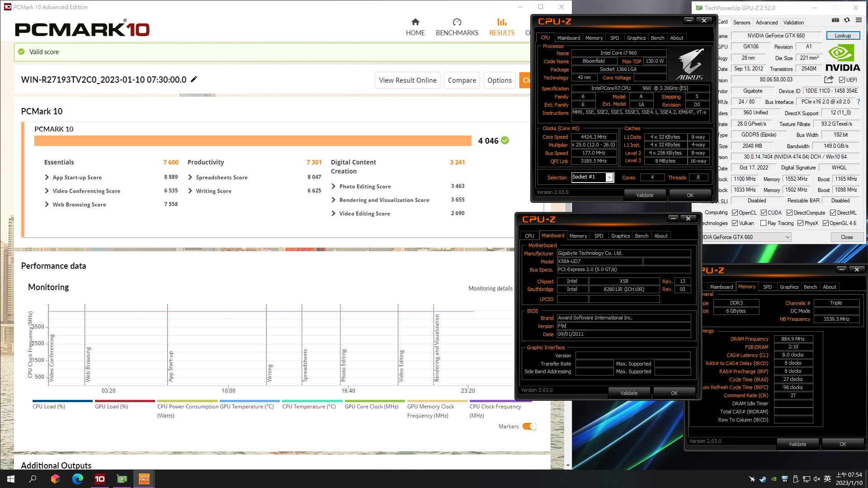
Task: Click the orange PCMark 10 score bar
Action: click(253, 141)
